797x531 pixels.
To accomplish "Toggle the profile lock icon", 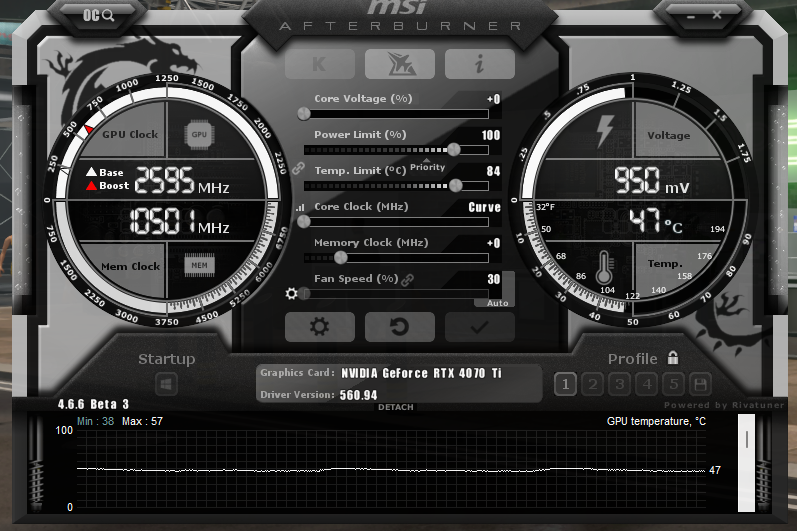I will pyautogui.click(x=673, y=357).
